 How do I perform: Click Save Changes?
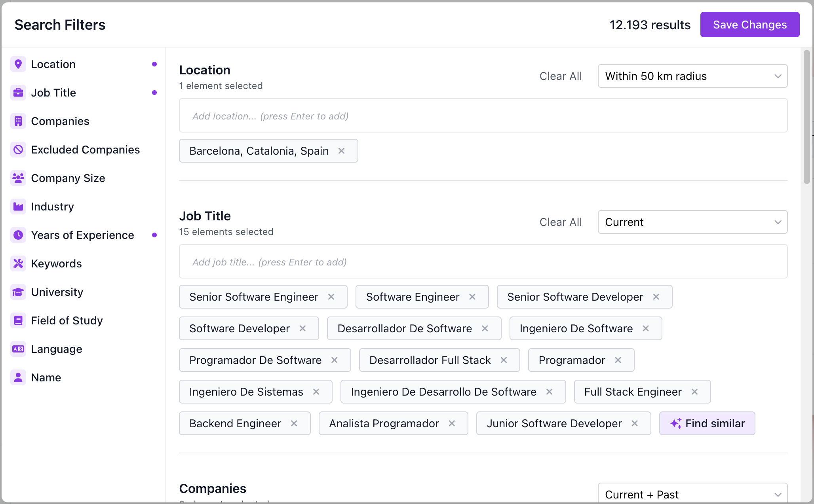click(x=749, y=24)
